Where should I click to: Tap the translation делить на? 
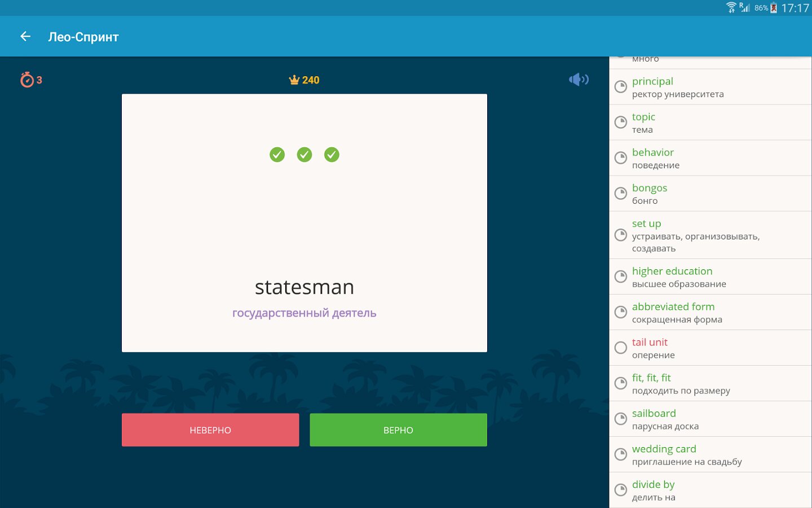coord(654,497)
